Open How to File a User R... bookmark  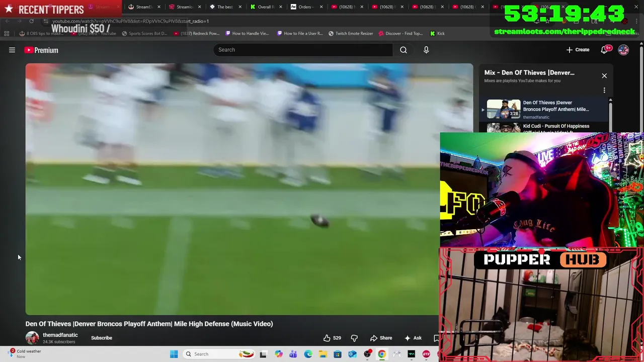(x=300, y=34)
